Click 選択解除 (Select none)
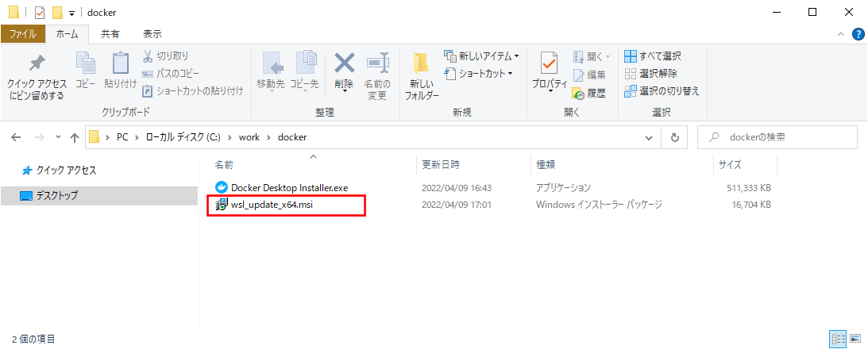This screenshot has width=868, height=349. tap(651, 74)
